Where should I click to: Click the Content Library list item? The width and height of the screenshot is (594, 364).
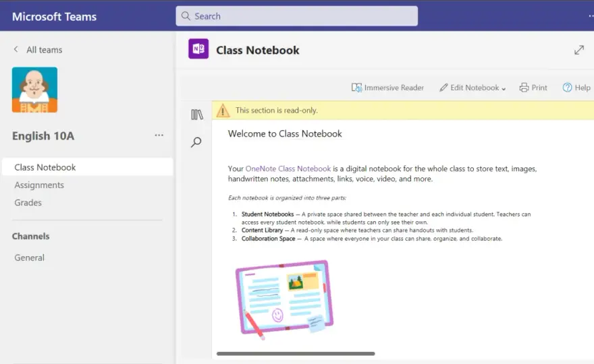pos(353,230)
